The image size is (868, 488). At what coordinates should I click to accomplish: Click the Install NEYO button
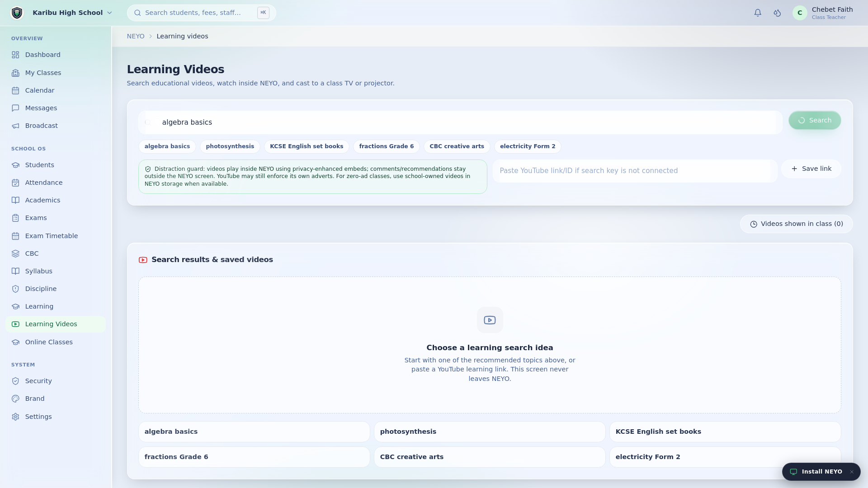[x=816, y=472]
